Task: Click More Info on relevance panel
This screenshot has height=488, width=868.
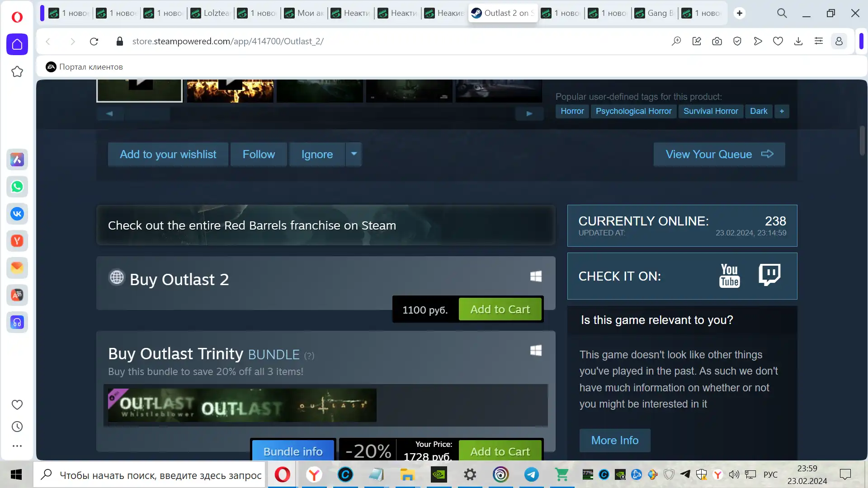Action: click(615, 440)
